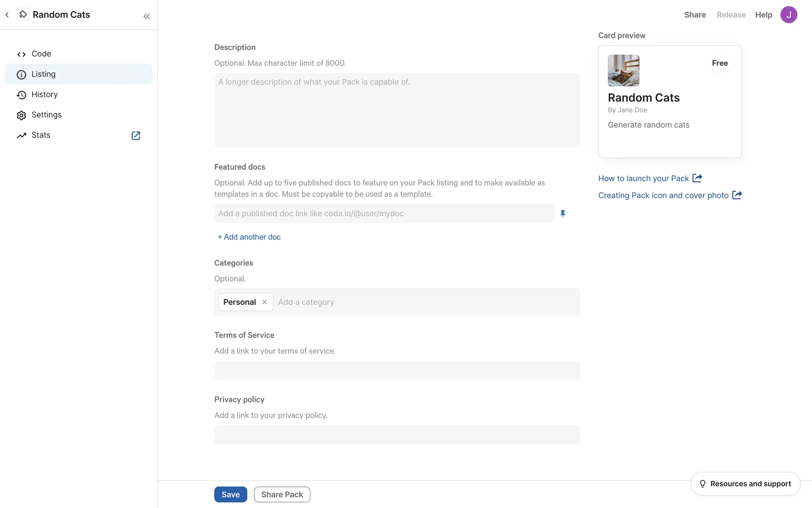This screenshot has height=508, width=812.
Task: Collapse the sidebar with double-chevron icon
Action: (146, 17)
